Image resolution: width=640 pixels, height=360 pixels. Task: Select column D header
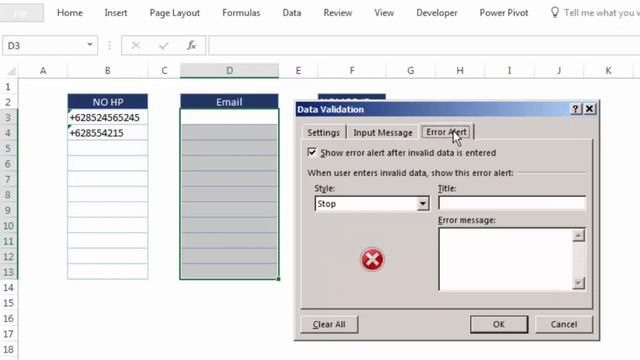(229, 71)
